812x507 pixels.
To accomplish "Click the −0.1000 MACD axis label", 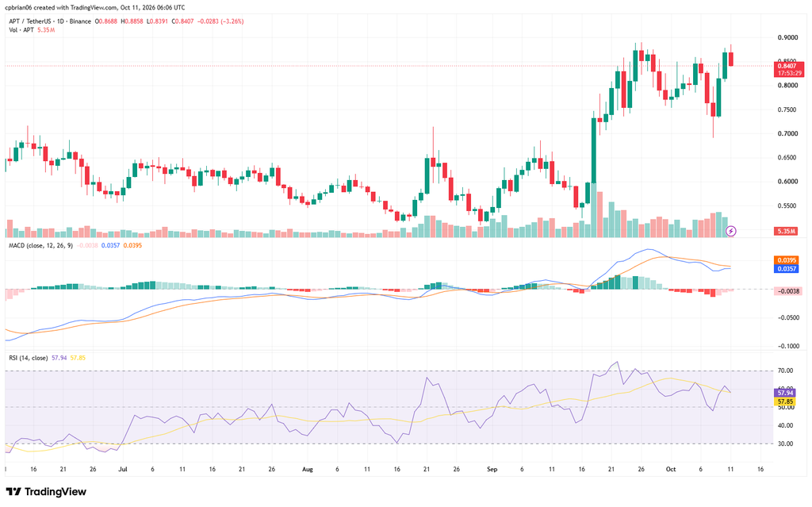I will pyautogui.click(x=788, y=346).
